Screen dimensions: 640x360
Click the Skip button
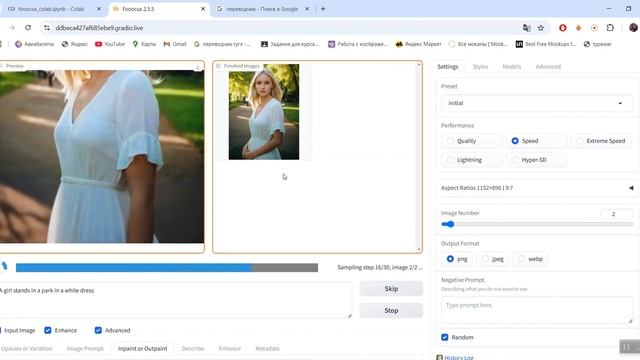(x=391, y=289)
